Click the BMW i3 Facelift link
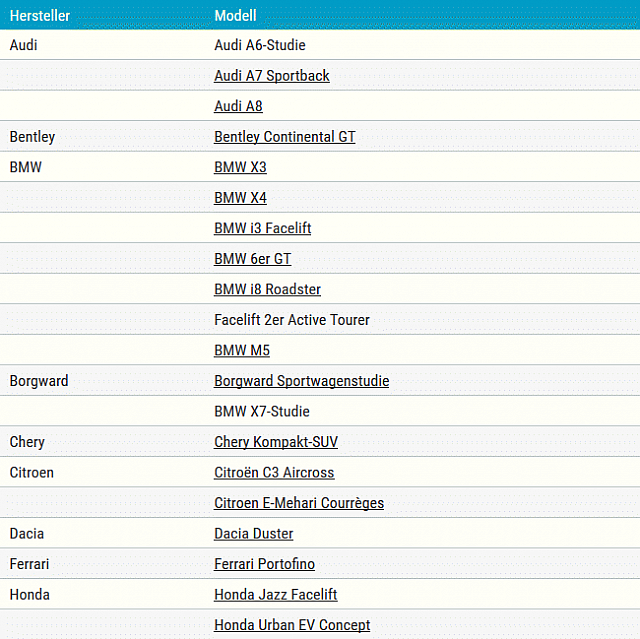 click(x=262, y=228)
